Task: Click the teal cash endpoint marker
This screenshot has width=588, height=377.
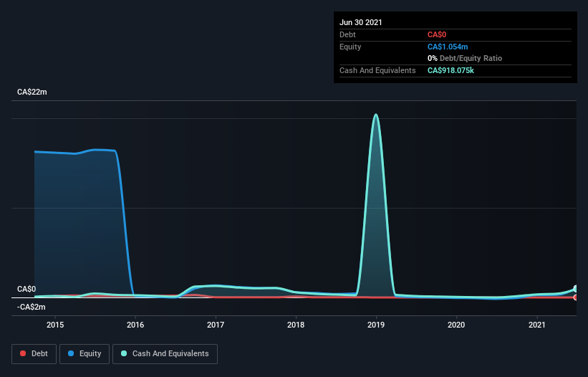Action: tap(576, 288)
